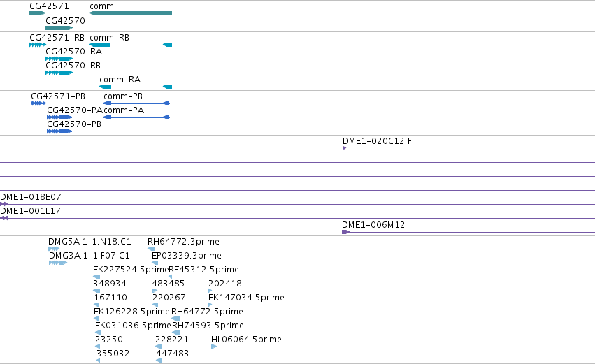Click the EK147034.5prime label
This screenshot has width=595, height=364.
246,297
